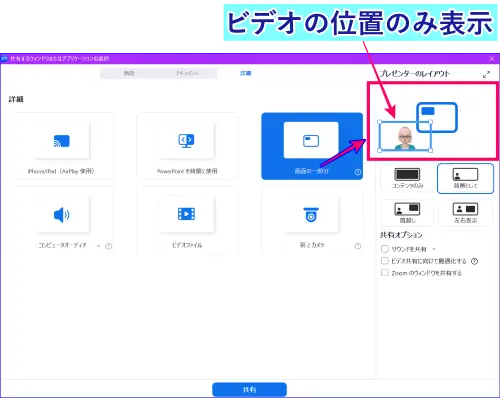The height and width of the screenshot is (398, 502).
Task: Choose the video file share option
Action: point(187,220)
